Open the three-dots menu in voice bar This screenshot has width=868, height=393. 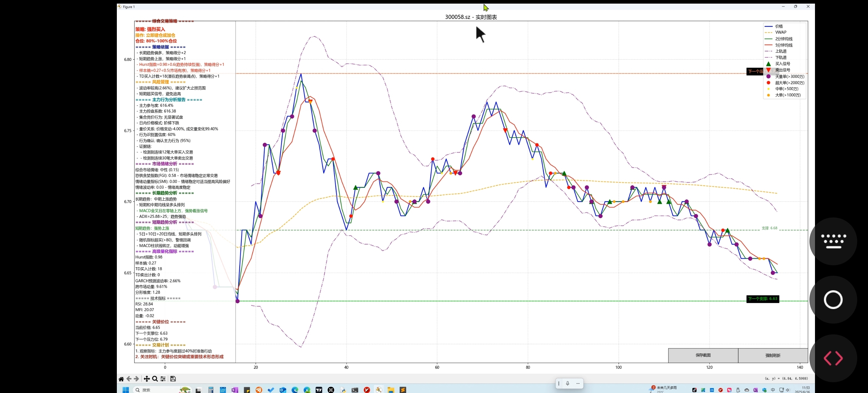click(578, 383)
